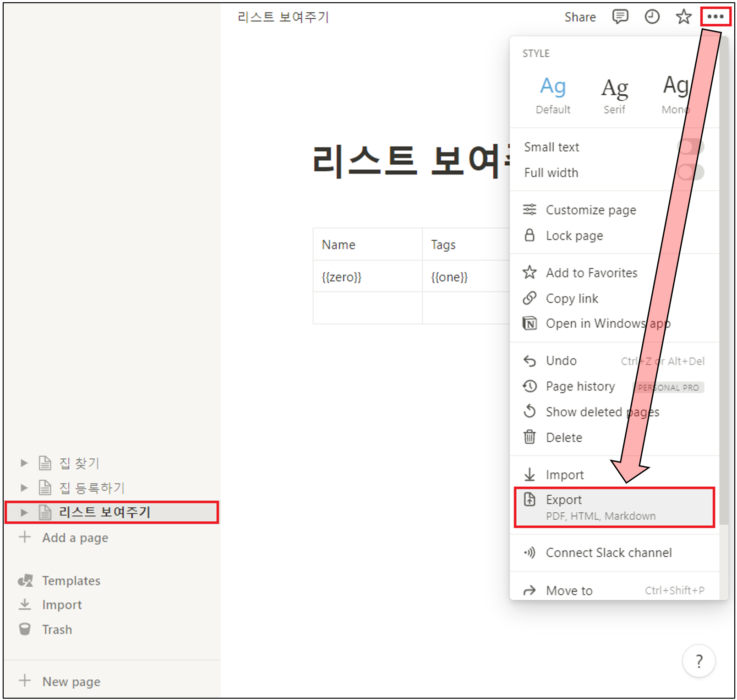Click the 리스트 보여주기 breadcrumb title
This screenshot has width=737, height=700.
283,17
